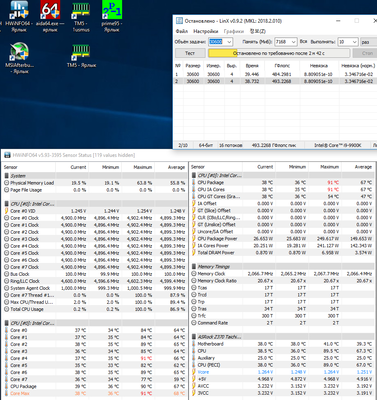Launch the prime95 shortcut icon
377x400 pixels.
[x=112, y=17]
